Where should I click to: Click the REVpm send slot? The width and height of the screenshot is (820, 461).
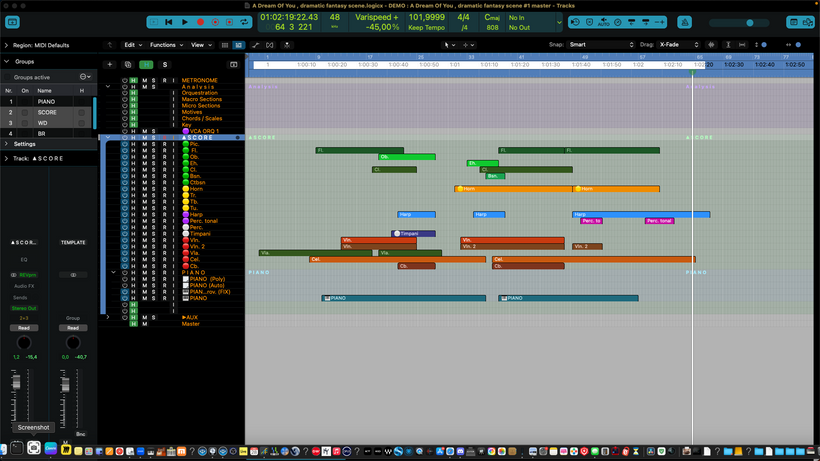point(27,275)
